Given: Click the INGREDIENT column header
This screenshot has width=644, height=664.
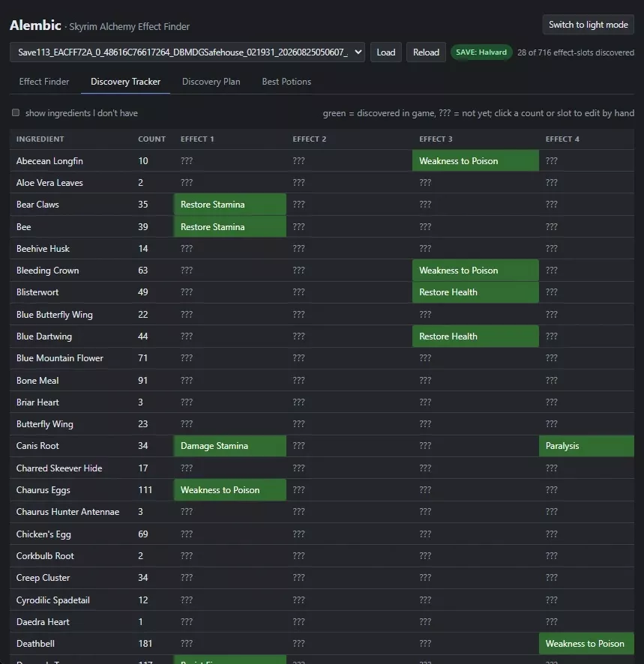Looking at the screenshot, I should (x=40, y=139).
